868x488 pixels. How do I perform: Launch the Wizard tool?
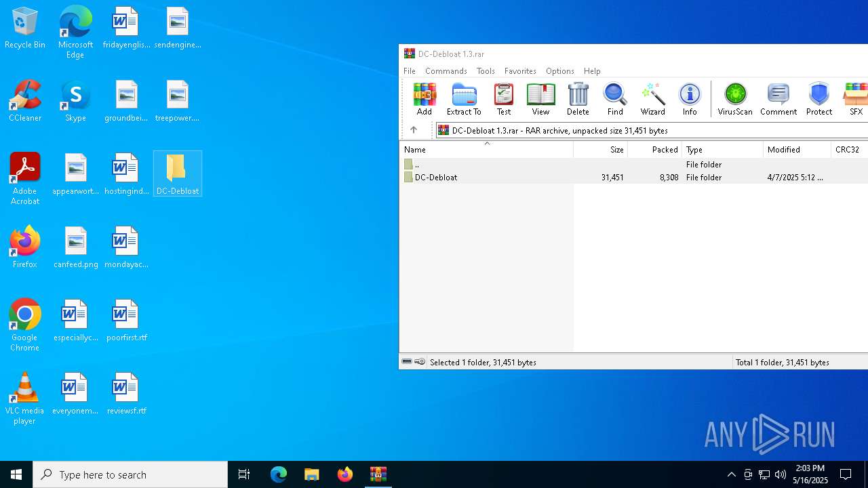click(x=653, y=99)
